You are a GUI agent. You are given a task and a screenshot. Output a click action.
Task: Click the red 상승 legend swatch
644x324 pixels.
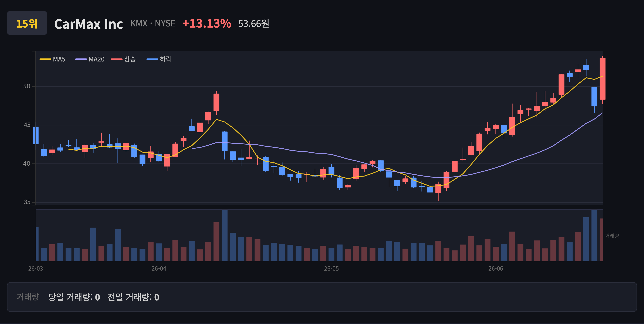click(x=117, y=59)
